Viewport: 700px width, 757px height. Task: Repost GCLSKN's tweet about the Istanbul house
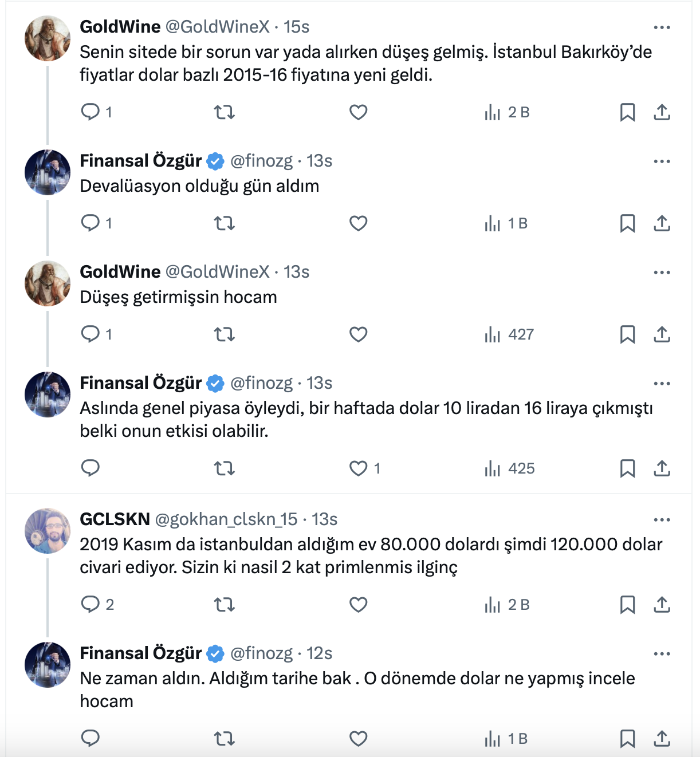point(225,604)
